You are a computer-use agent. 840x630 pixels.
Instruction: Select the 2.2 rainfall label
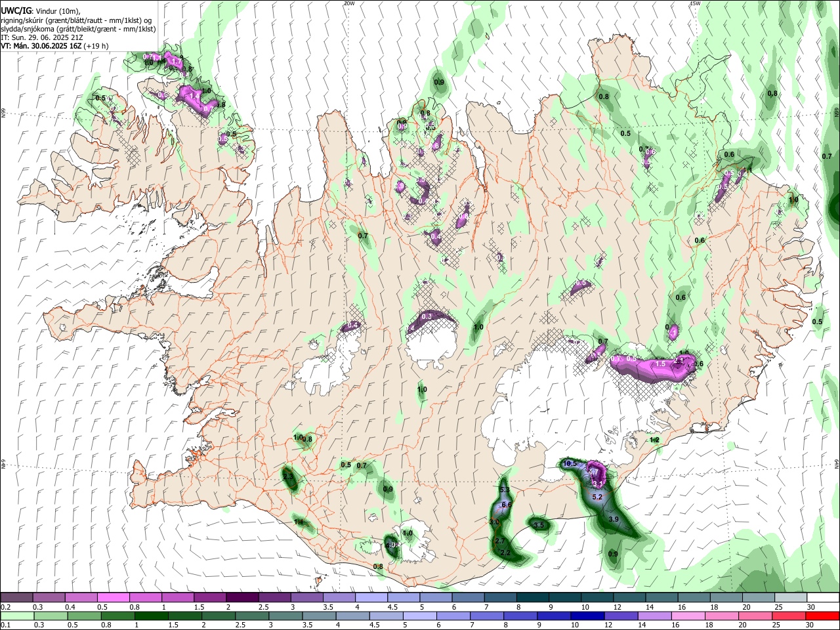(x=505, y=553)
